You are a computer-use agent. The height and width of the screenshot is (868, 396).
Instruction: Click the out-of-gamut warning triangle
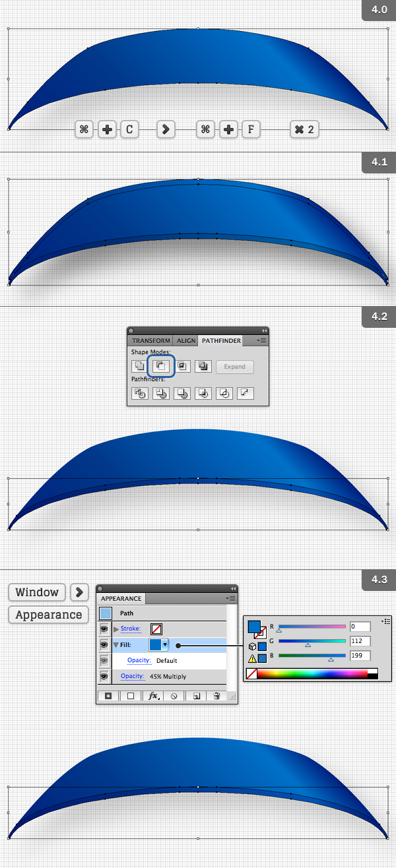pyautogui.click(x=251, y=658)
